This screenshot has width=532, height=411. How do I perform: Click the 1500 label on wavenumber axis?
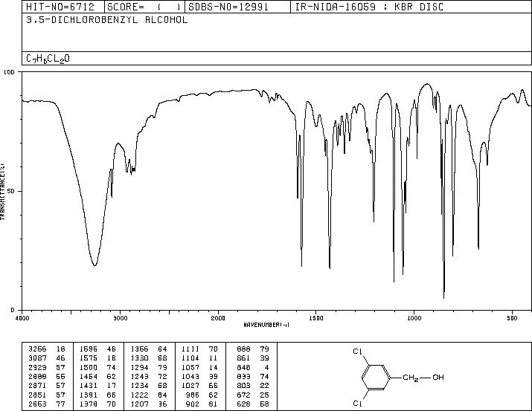coord(316,318)
